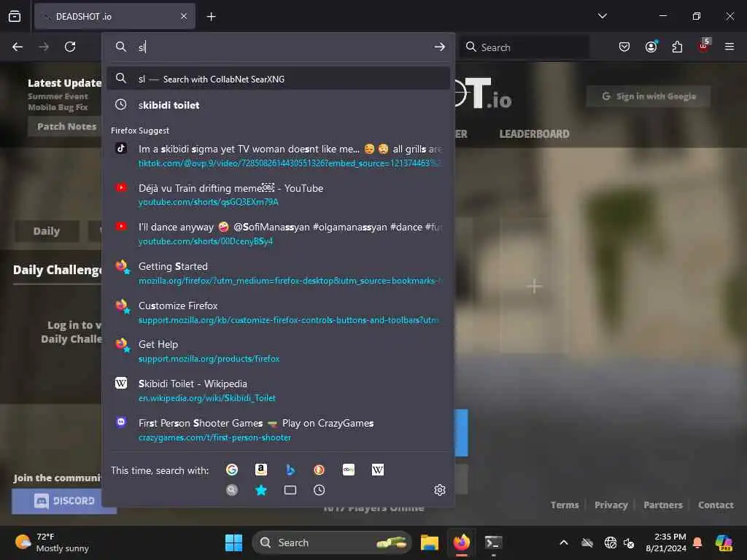Select the gray magnifier search engine icon
The image size is (747, 560).
coord(232,490)
